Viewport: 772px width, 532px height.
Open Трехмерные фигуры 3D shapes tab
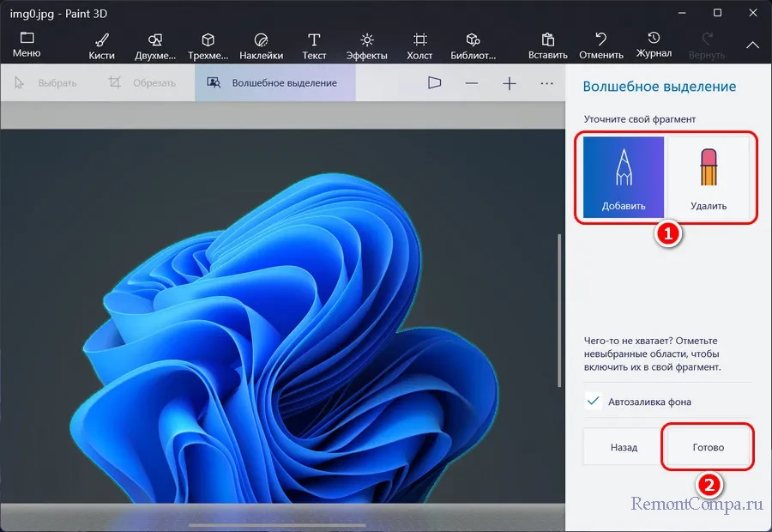[x=208, y=45]
